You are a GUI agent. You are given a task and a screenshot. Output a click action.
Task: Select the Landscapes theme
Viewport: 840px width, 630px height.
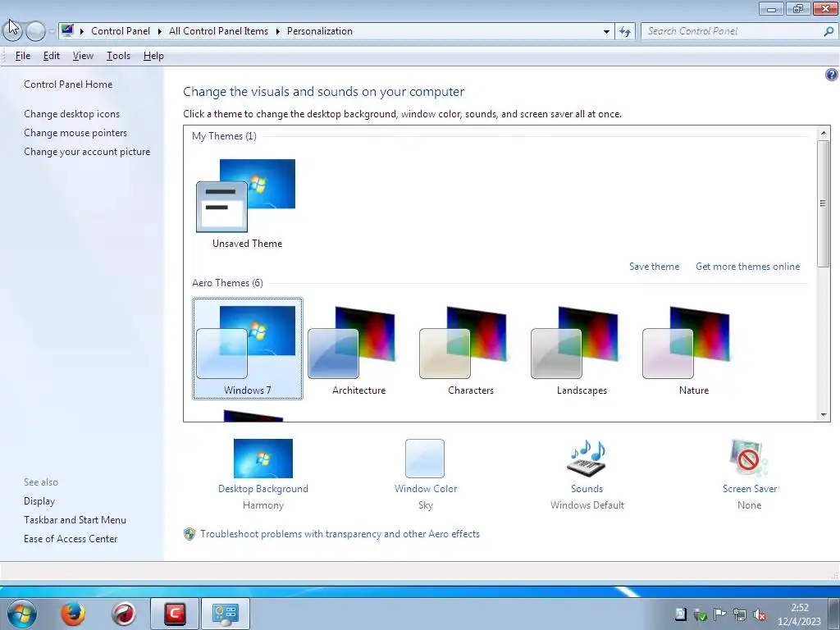coord(582,349)
